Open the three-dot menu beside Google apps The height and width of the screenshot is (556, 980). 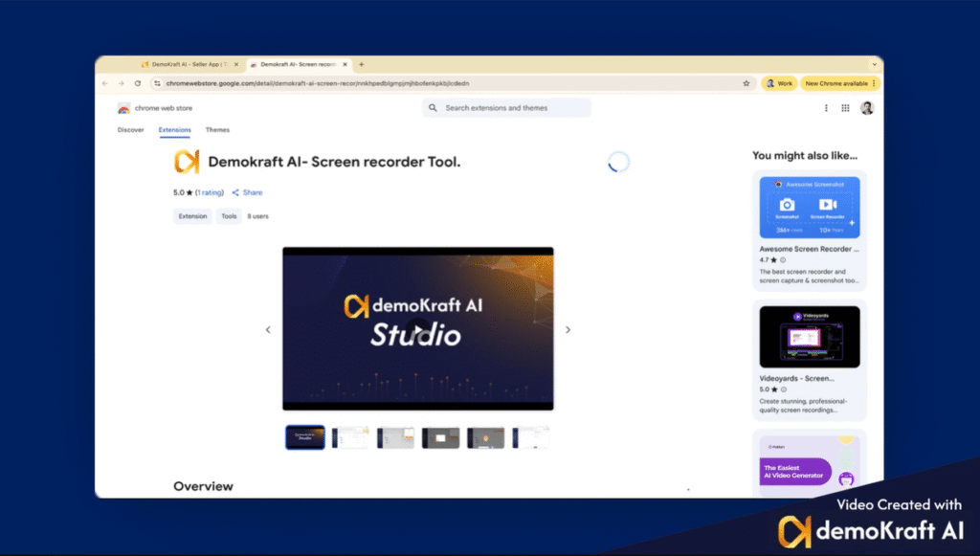(x=826, y=108)
